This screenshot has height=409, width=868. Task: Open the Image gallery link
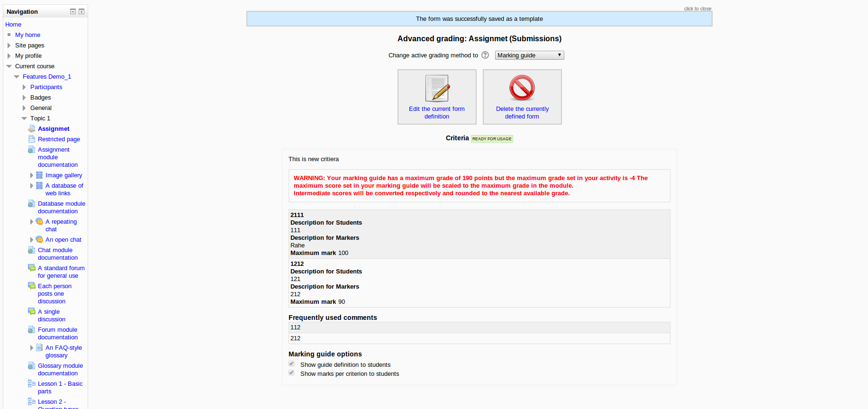[63, 175]
